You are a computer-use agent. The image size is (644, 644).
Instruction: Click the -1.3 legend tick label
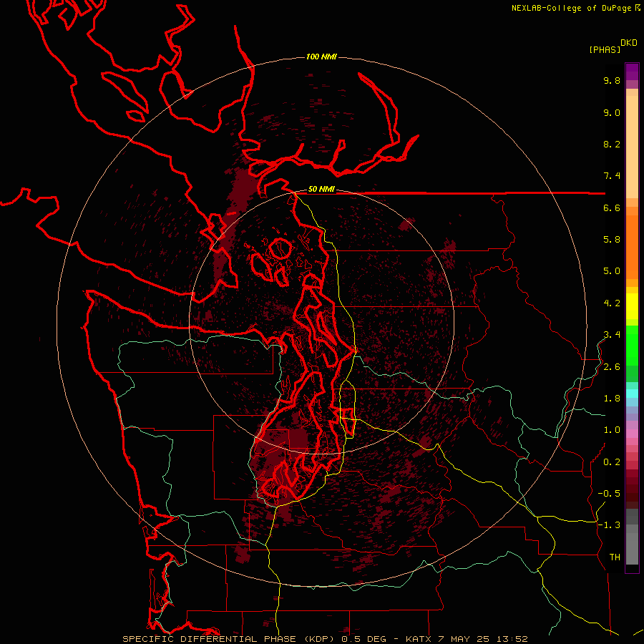[609, 525]
